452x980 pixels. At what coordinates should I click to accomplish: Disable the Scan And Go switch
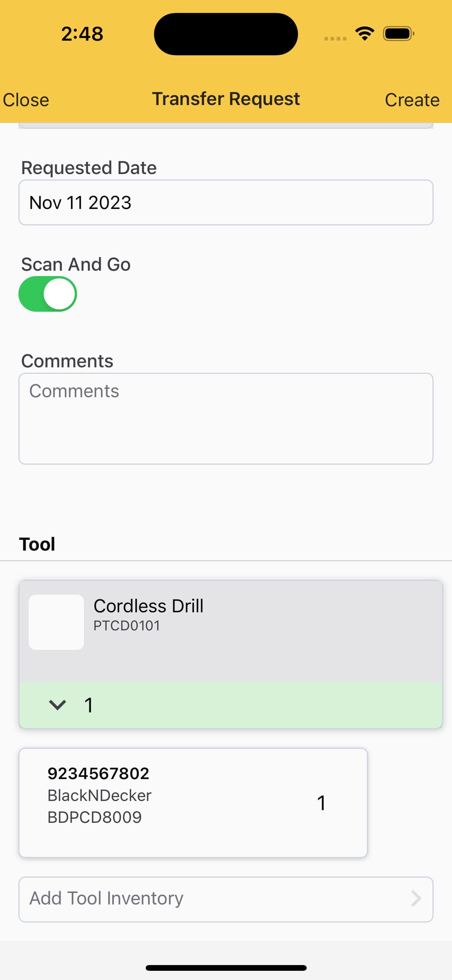tap(48, 294)
